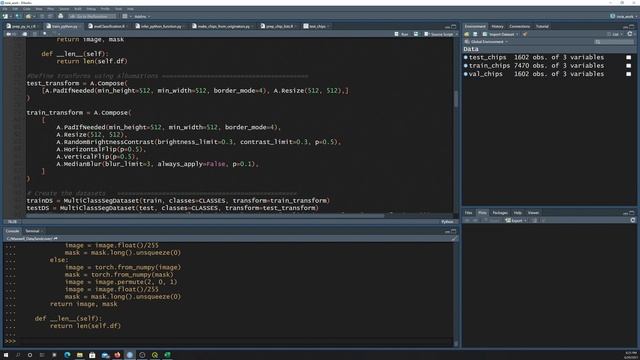Maximize the Plots pane
Viewport: 640px width, 360px height.
click(x=632, y=213)
